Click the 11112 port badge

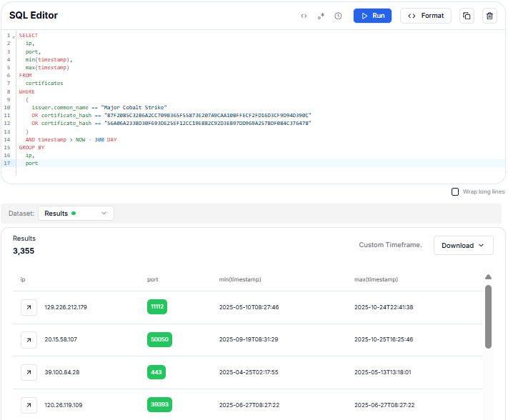pyautogui.click(x=157, y=306)
